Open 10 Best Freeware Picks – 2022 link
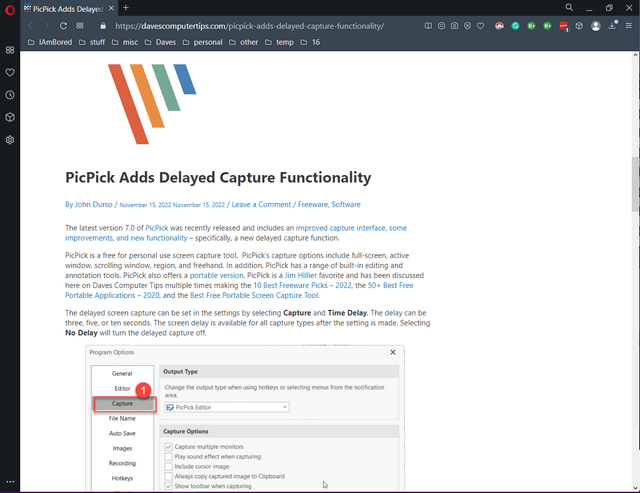 (x=302, y=285)
